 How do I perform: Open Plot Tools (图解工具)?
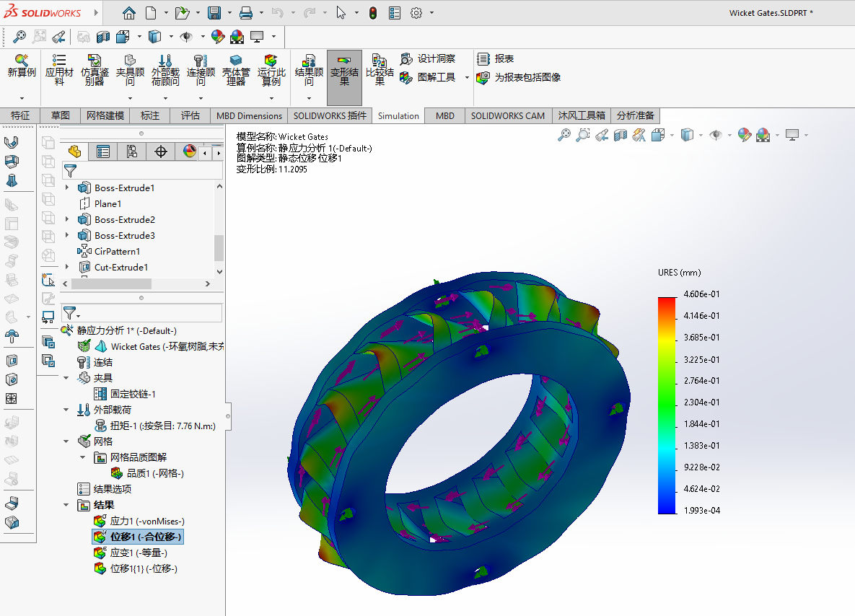point(427,77)
